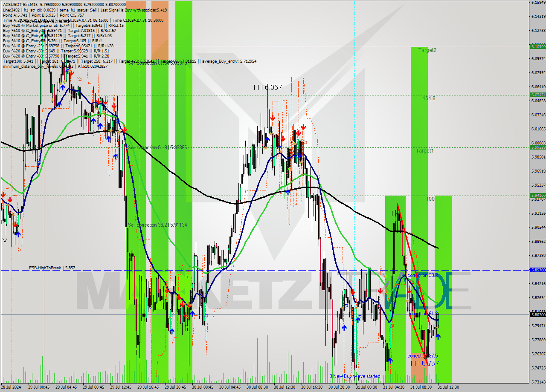Select the highlighted 5.85700 price tag
546x392 pixels.
pyautogui.click(x=537, y=270)
